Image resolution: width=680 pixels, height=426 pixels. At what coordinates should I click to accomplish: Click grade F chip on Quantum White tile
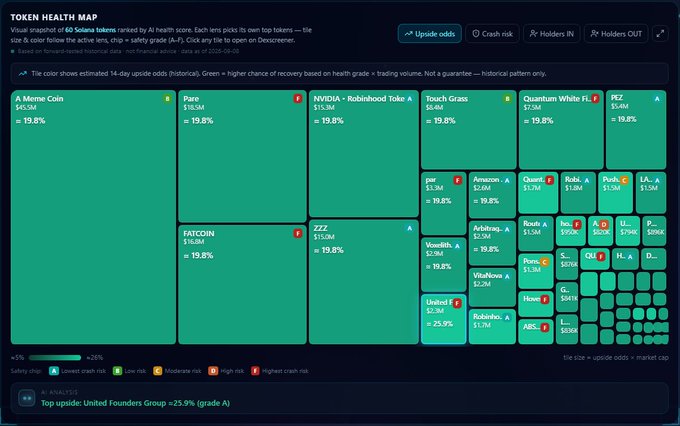coord(595,99)
